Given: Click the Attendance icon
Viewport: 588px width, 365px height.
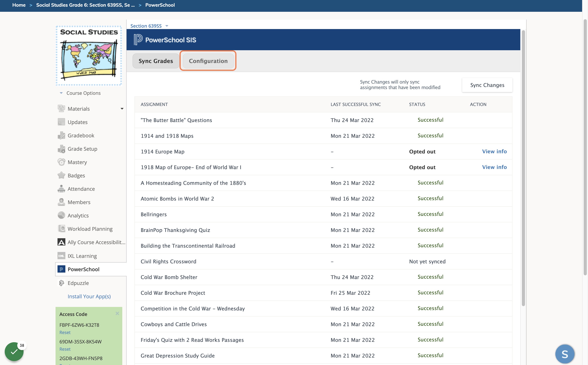Looking at the screenshot, I should [x=61, y=189].
